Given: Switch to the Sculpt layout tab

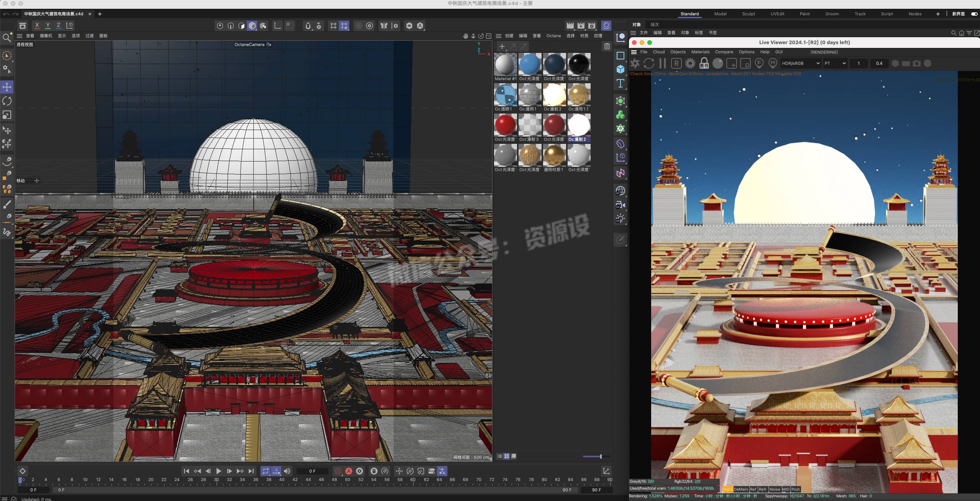Looking at the screenshot, I should [x=749, y=14].
